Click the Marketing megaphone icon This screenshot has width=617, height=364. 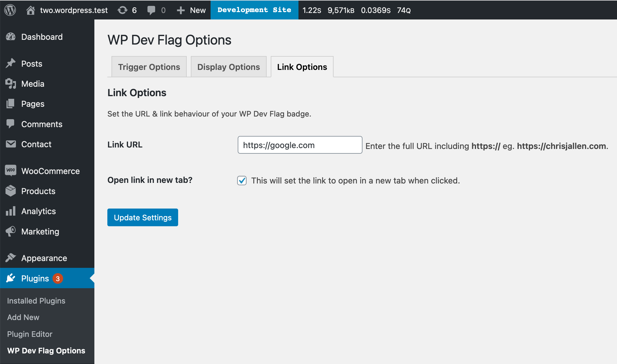[11, 231]
